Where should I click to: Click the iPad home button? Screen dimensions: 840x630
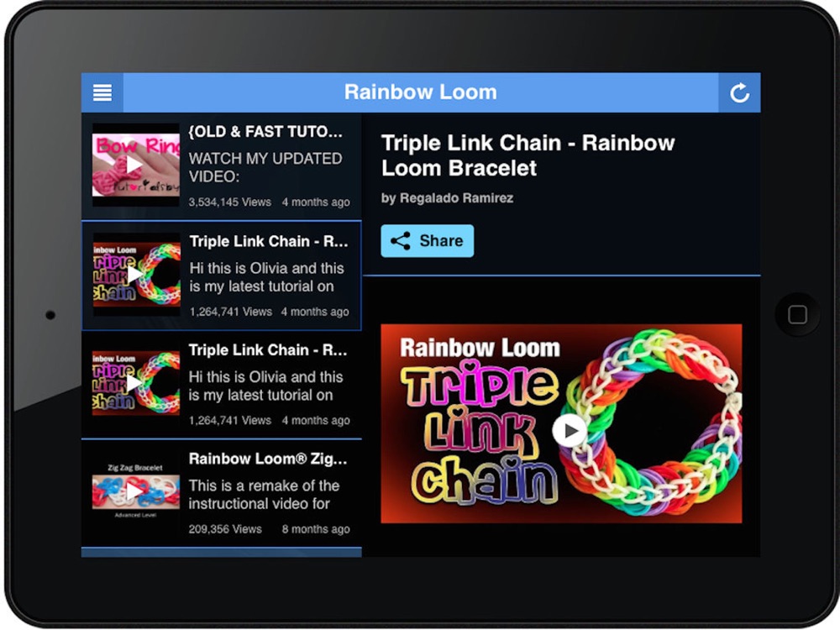click(x=797, y=314)
